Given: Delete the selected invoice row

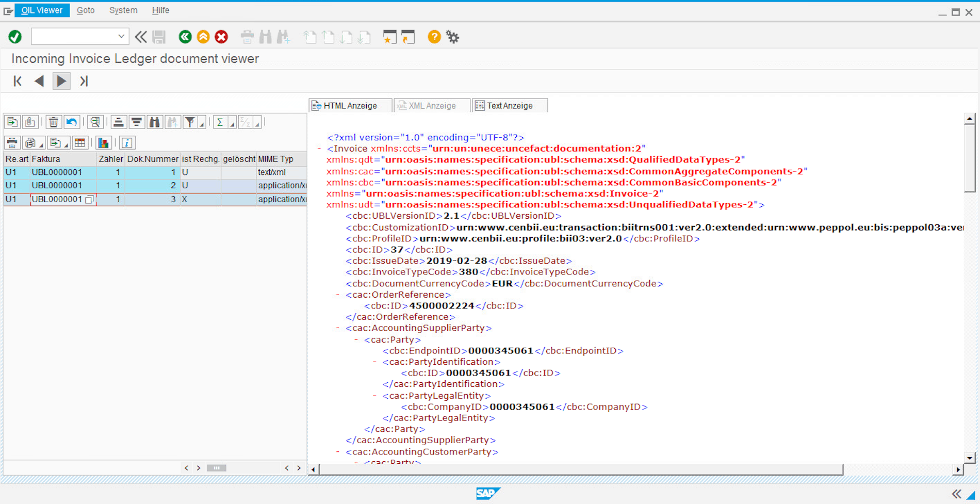Looking at the screenshot, I should pyautogui.click(x=53, y=122).
